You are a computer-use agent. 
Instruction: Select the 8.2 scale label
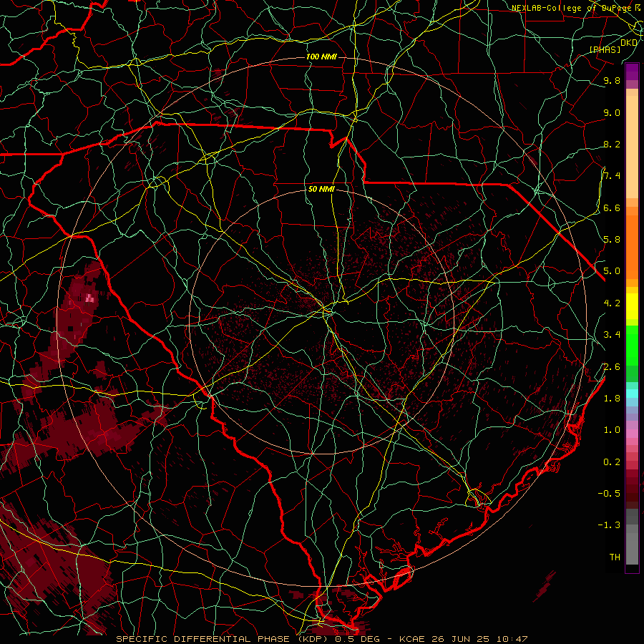pos(612,144)
